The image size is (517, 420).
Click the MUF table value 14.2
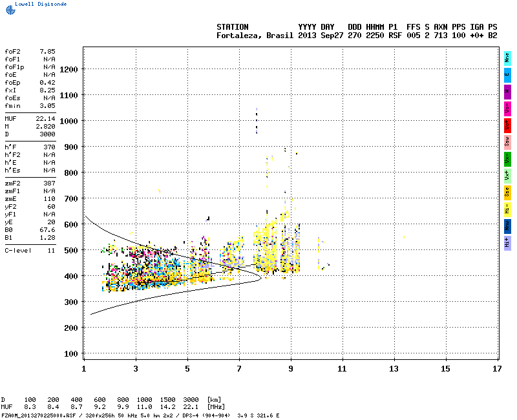(x=167, y=407)
